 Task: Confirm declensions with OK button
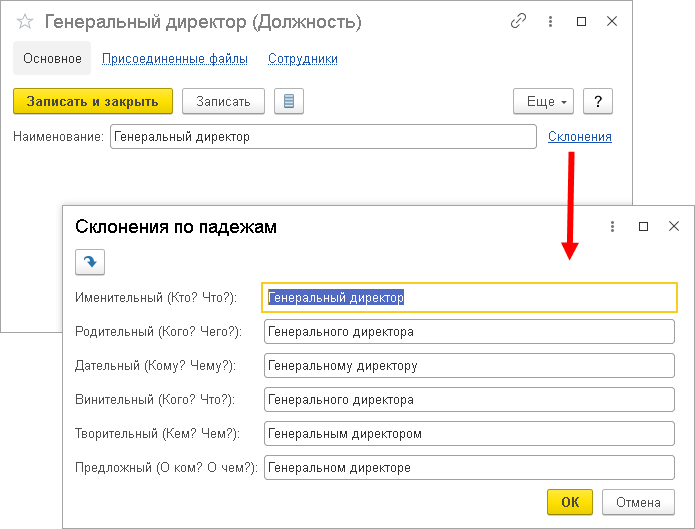click(570, 502)
